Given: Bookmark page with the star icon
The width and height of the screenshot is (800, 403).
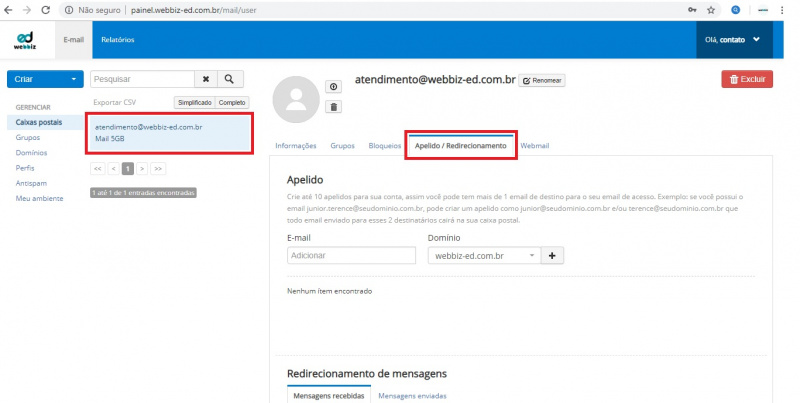Looking at the screenshot, I should point(710,9).
